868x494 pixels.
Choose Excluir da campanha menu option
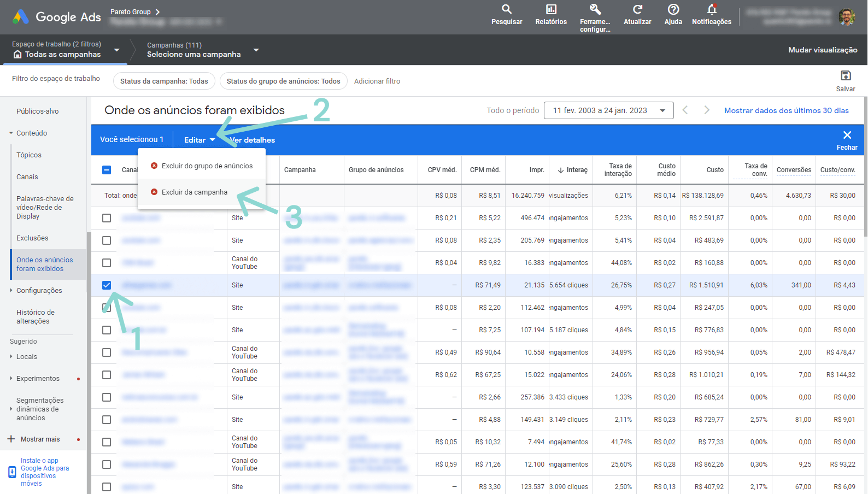194,192
